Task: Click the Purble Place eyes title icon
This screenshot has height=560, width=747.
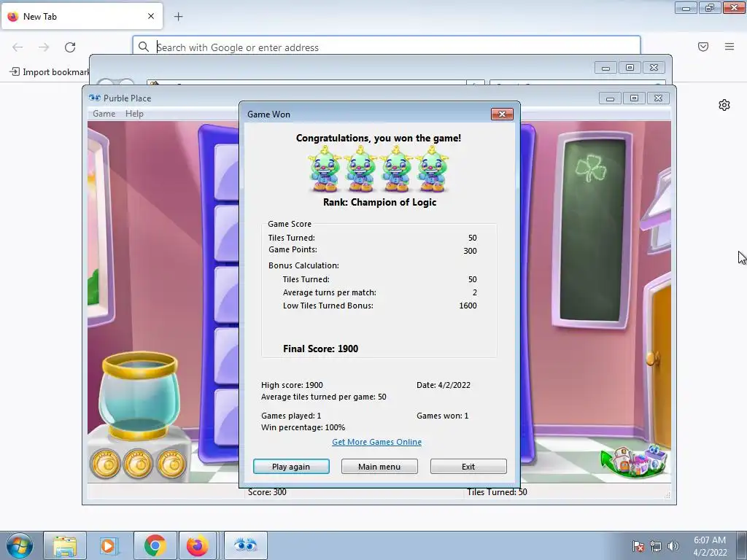Action: click(94, 98)
